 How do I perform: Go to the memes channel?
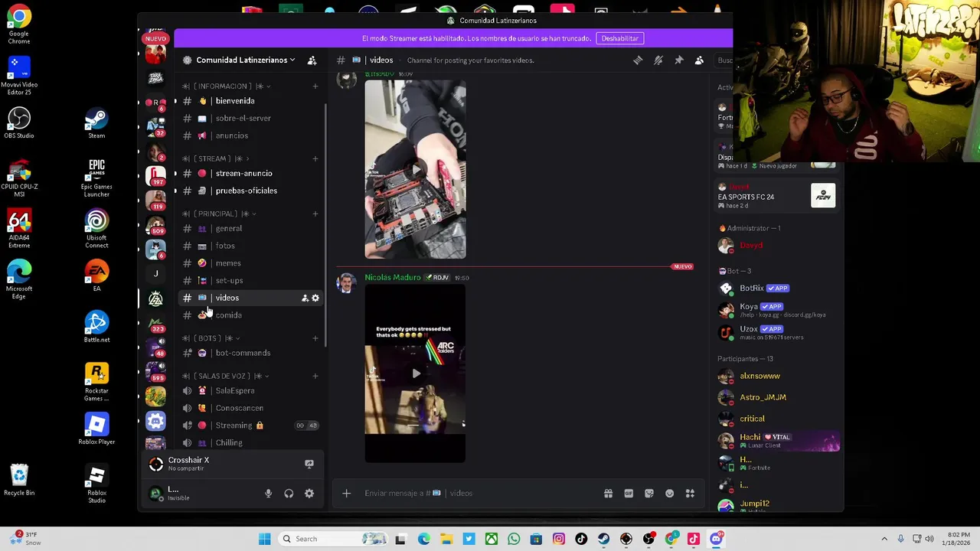[250, 263]
